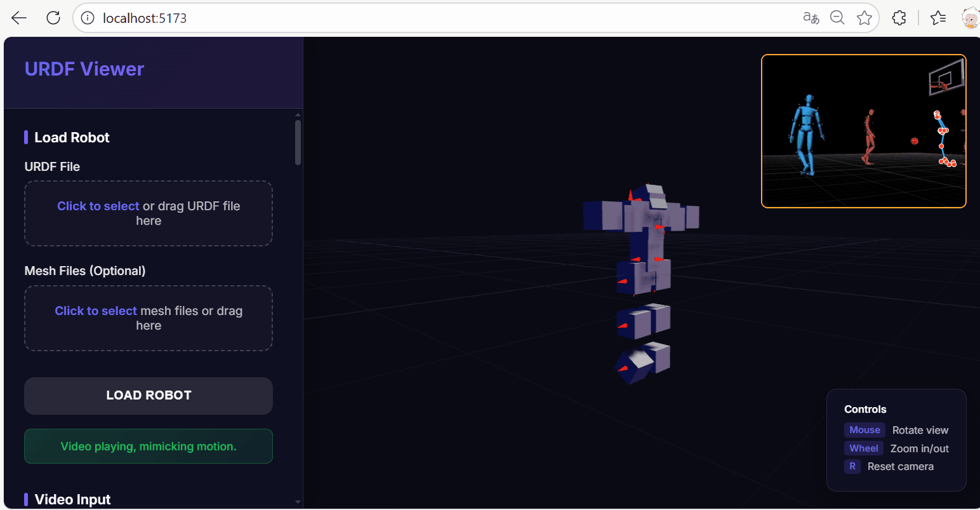Image resolution: width=980 pixels, height=510 pixels.
Task: Click the localhost:5173 address bar
Action: coord(476,18)
